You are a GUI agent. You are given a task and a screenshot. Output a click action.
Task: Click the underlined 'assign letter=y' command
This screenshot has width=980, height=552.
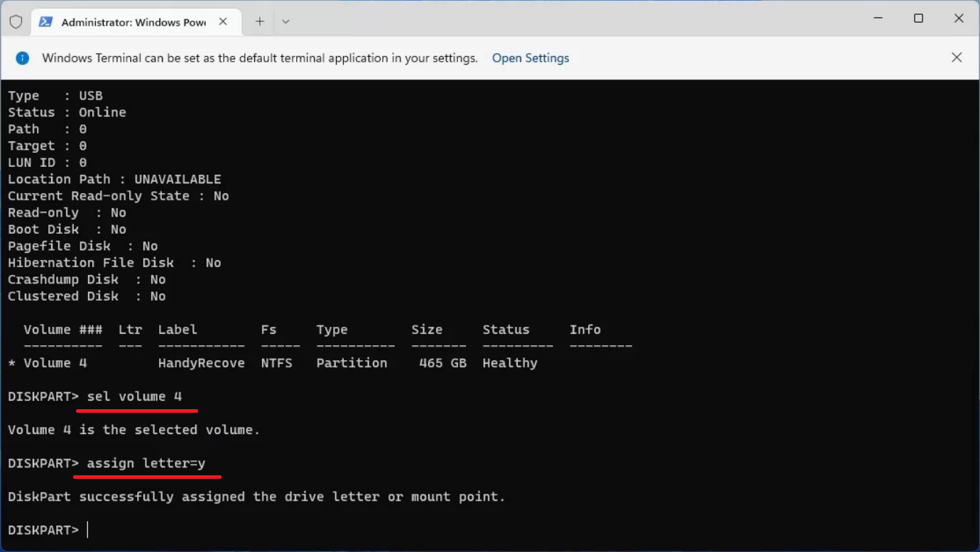(x=146, y=463)
